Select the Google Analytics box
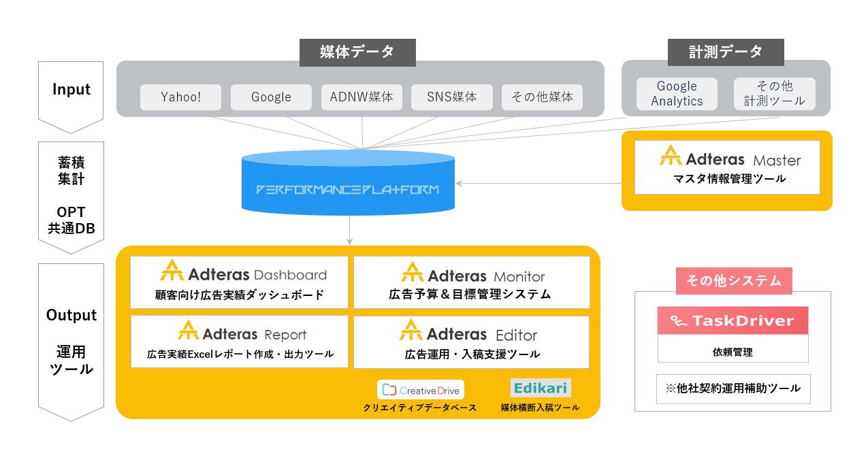The height and width of the screenshot is (449, 868). coord(677,93)
